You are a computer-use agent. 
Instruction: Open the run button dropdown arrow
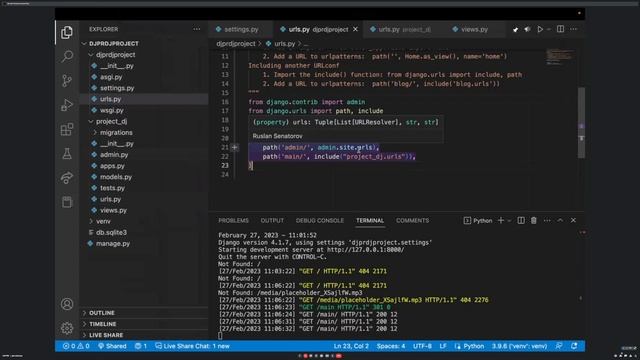point(549,29)
